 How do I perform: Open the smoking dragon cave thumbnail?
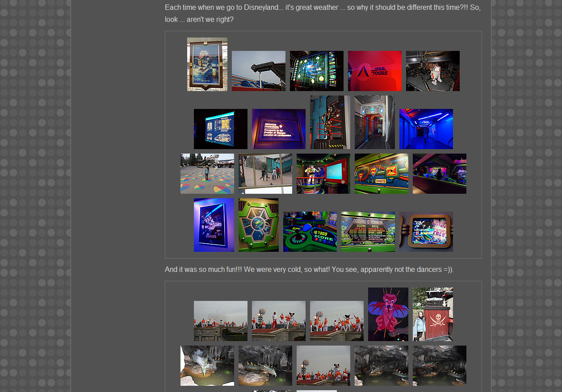[x=207, y=366]
